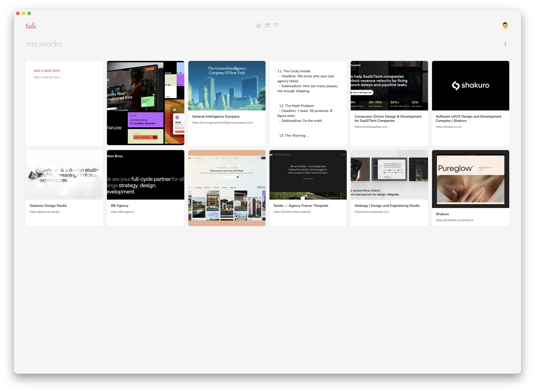
Task: Open the three-dot options menu for mx.works
Action: click(x=505, y=44)
